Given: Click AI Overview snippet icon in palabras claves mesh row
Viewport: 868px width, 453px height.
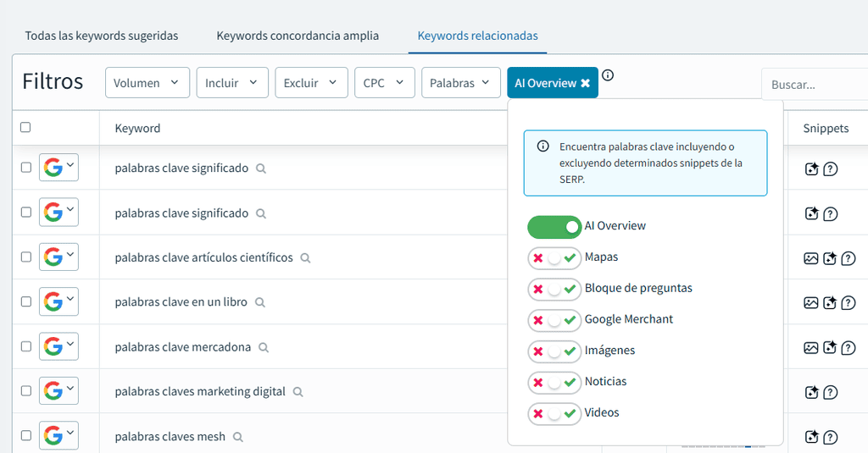Looking at the screenshot, I should click(811, 437).
